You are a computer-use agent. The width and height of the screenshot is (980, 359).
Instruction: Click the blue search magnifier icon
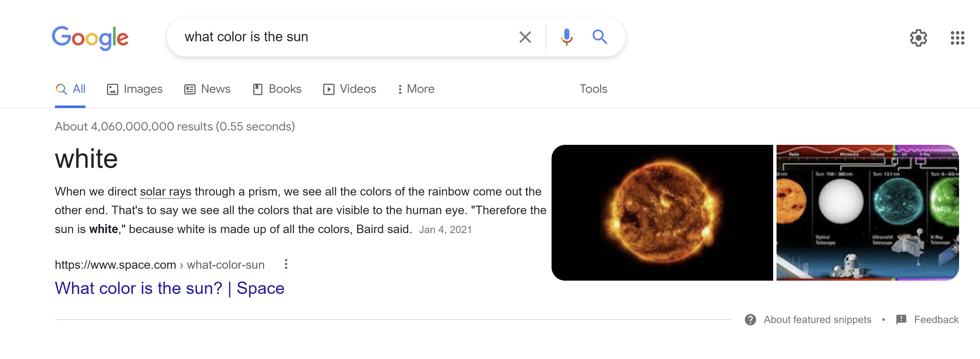pyautogui.click(x=599, y=37)
